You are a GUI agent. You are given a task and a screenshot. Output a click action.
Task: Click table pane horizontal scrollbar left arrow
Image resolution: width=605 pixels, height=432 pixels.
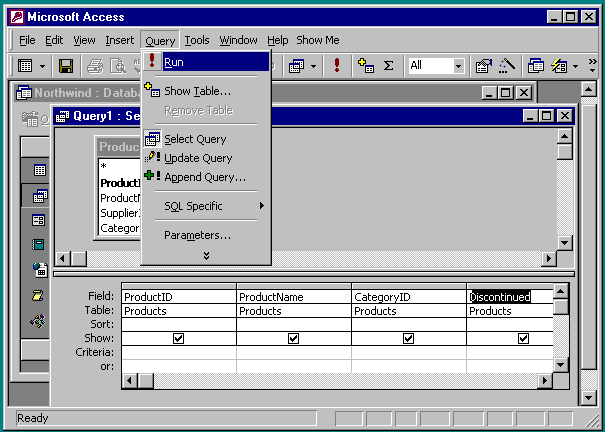tap(63, 258)
